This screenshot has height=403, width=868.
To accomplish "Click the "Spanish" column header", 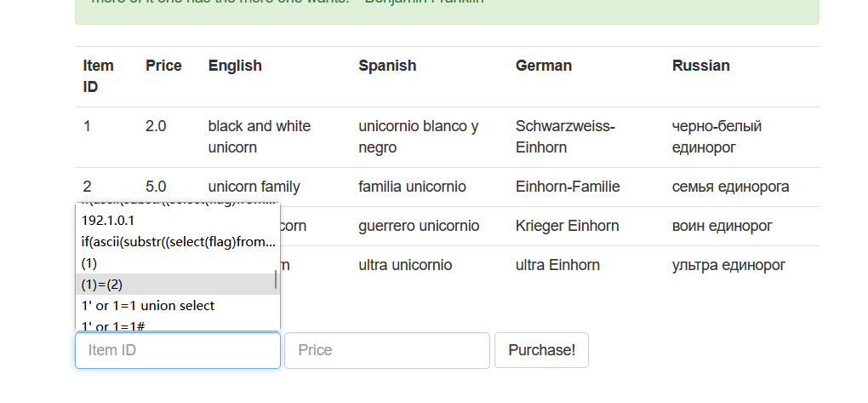I will point(387,66).
